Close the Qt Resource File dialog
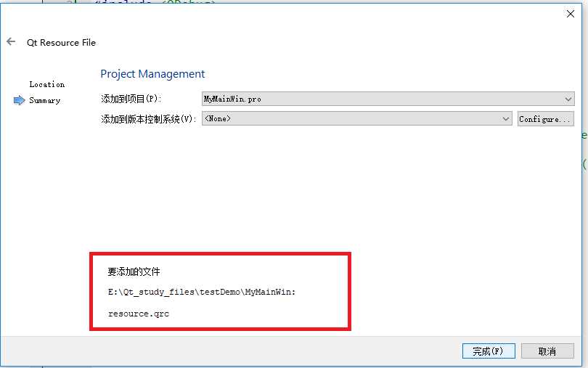Screen dimensions: 588x368 (571, 14)
